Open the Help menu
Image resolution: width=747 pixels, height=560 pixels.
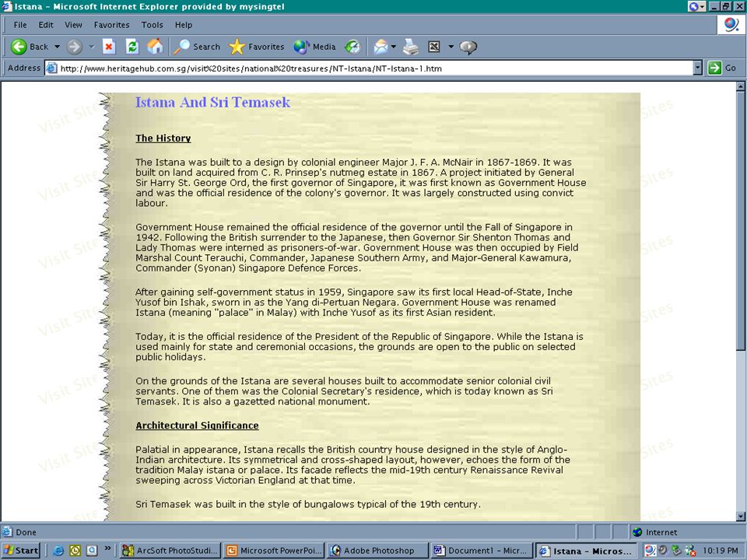coord(184,25)
